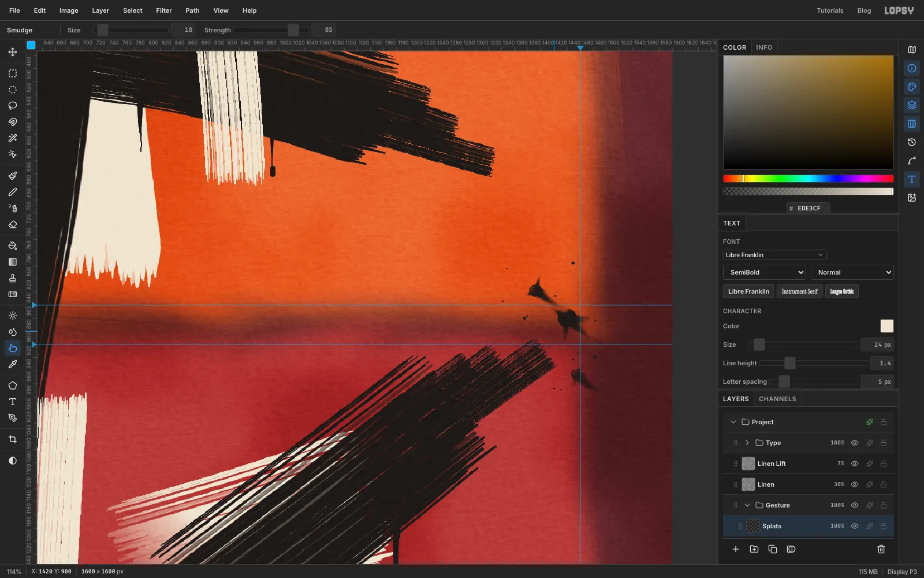
Task: Add a new layer with plus icon
Action: (736, 549)
